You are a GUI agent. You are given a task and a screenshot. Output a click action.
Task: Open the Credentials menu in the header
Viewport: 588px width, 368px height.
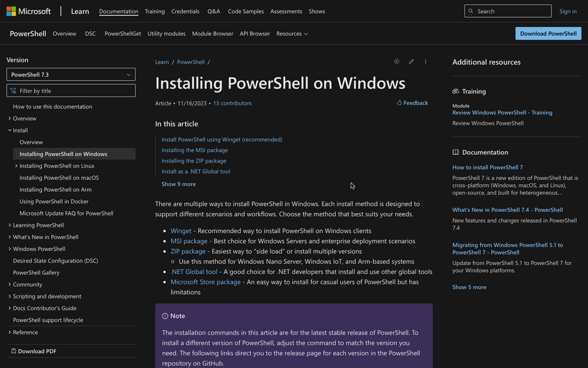point(185,11)
